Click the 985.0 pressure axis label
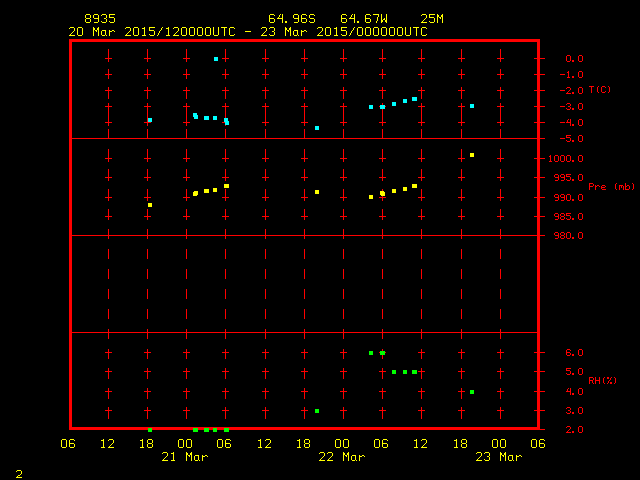The height and width of the screenshot is (480, 640). (568, 217)
